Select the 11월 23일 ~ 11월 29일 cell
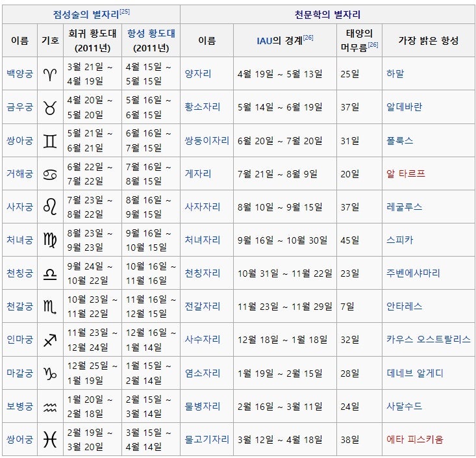Viewport: 476px width, 458px height. coord(285,307)
